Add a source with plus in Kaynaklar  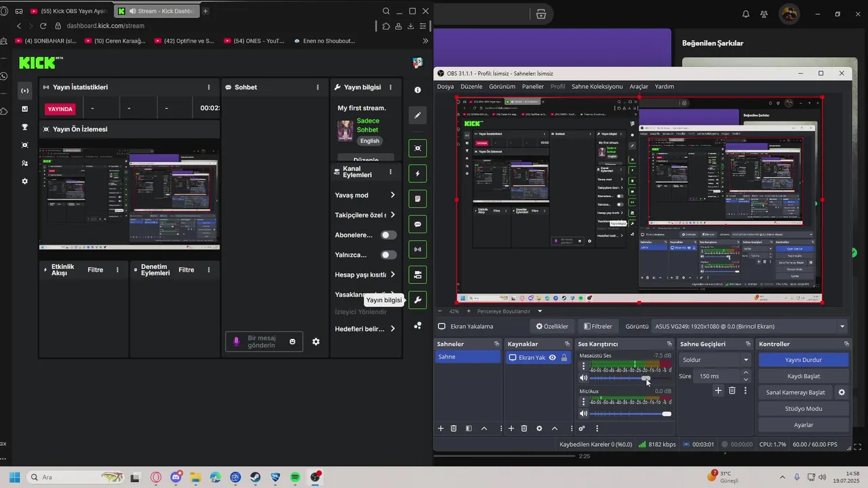(x=511, y=428)
